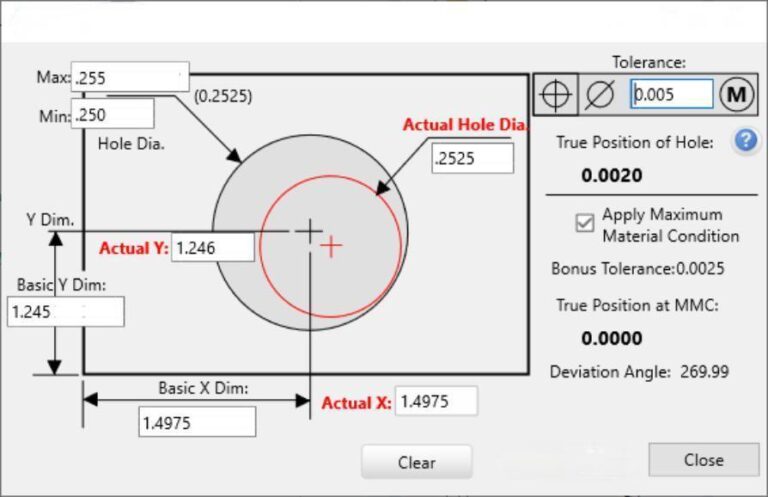The image size is (768, 497).
Task: Click the Actual Y input field
Action: pos(213,247)
